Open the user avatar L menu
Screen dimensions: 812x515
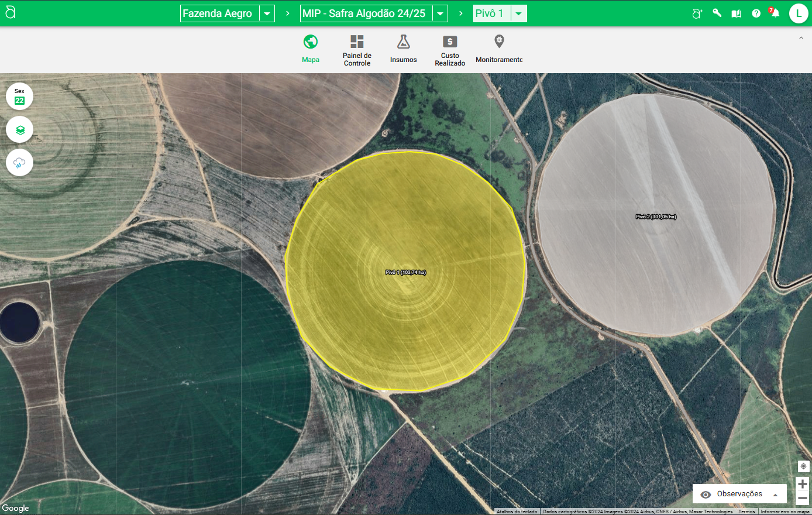coord(799,13)
